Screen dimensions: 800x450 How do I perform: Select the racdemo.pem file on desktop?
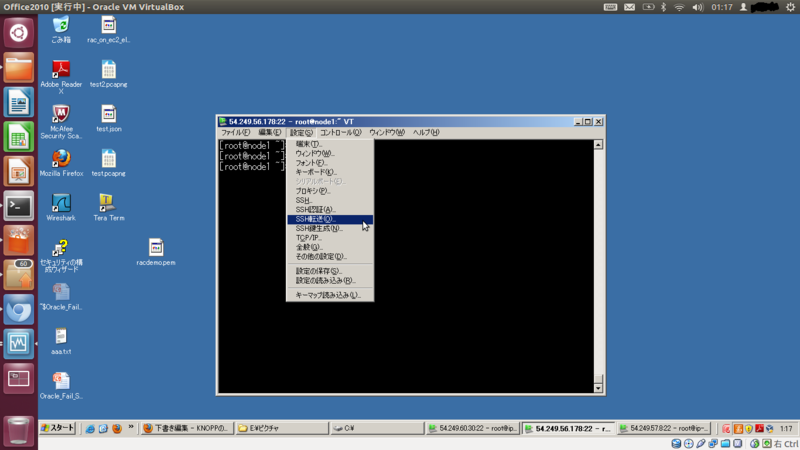click(x=156, y=252)
